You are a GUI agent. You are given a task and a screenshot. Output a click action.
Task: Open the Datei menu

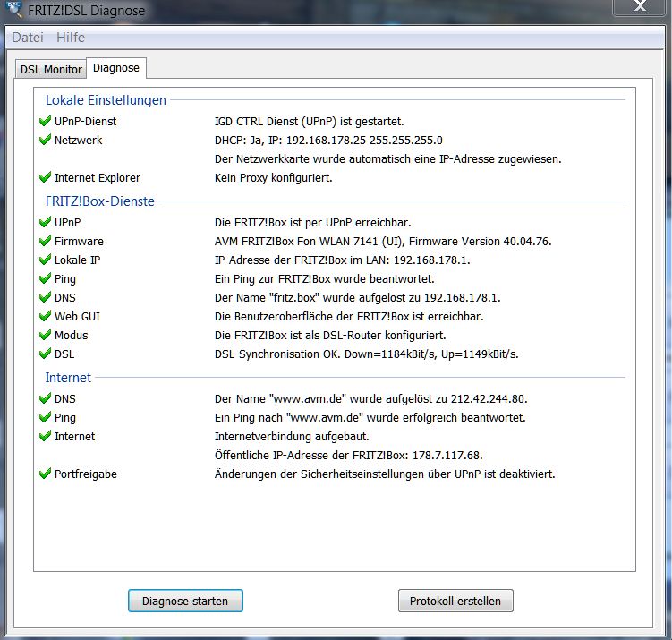click(28, 38)
